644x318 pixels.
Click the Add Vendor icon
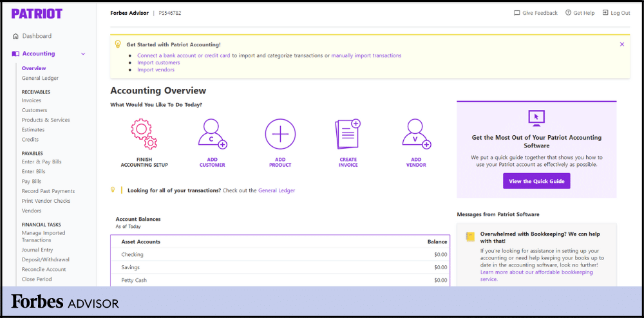(x=416, y=134)
